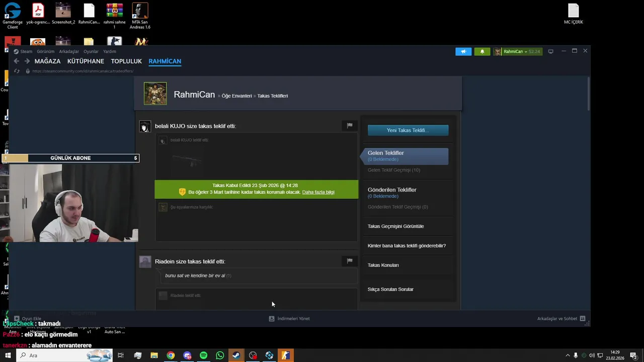Open Takas Teklifleri breadcrumb link
This screenshot has height=362, width=644.
[273, 96]
